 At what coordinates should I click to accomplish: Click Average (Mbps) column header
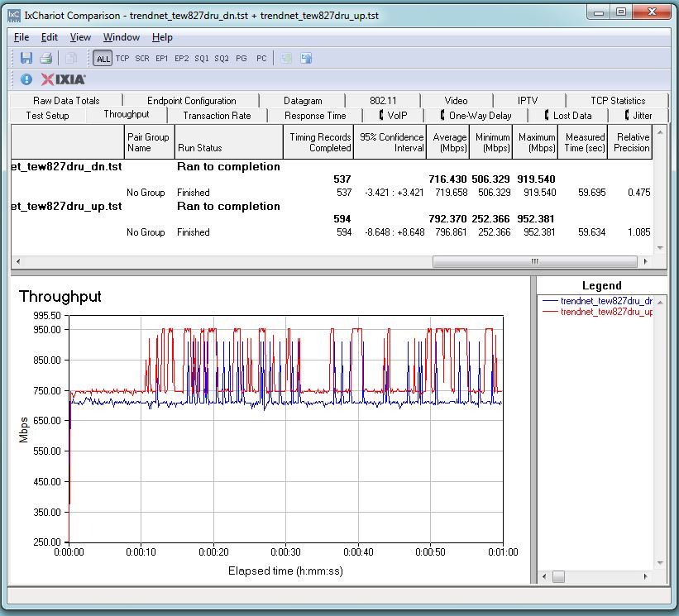coord(447,142)
